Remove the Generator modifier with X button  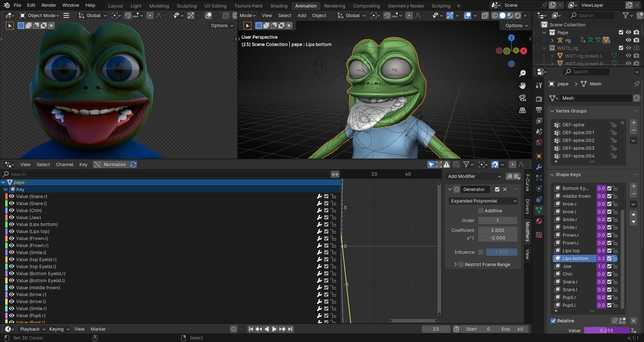pyautogui.click(x=505, y=189)
